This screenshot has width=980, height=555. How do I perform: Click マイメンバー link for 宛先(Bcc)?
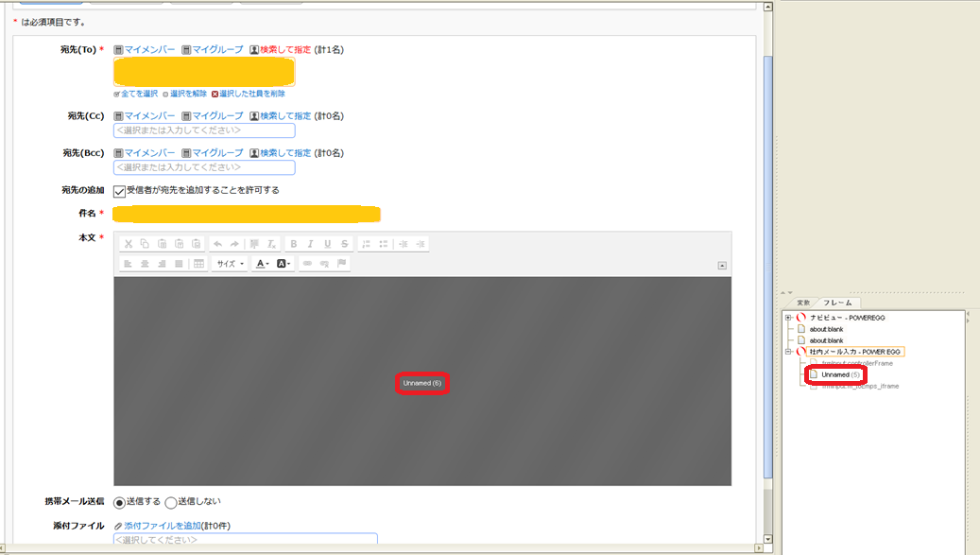(149, 152)
